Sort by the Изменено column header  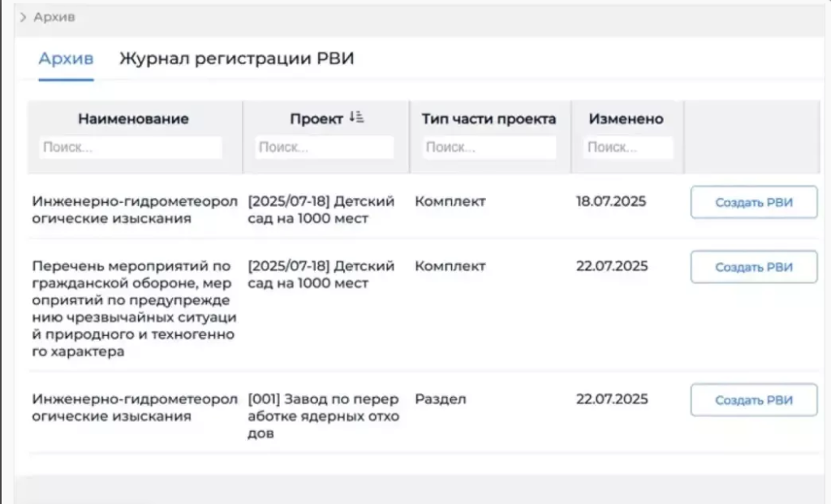626,119
